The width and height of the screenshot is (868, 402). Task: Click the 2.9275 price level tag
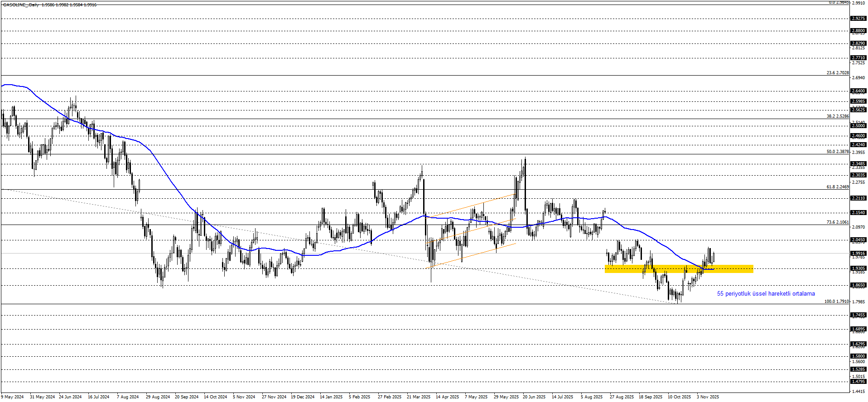point(858,19)
